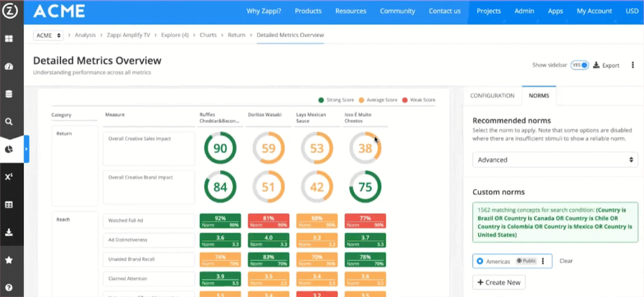644x297 pixels.
Task: Select the Americas custom norm radio button
Action: [x=480, y=261]
